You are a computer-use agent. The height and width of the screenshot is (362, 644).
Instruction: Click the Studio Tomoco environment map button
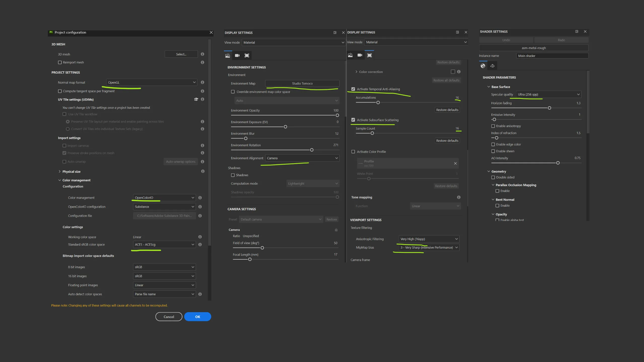[x=302, y=83]
